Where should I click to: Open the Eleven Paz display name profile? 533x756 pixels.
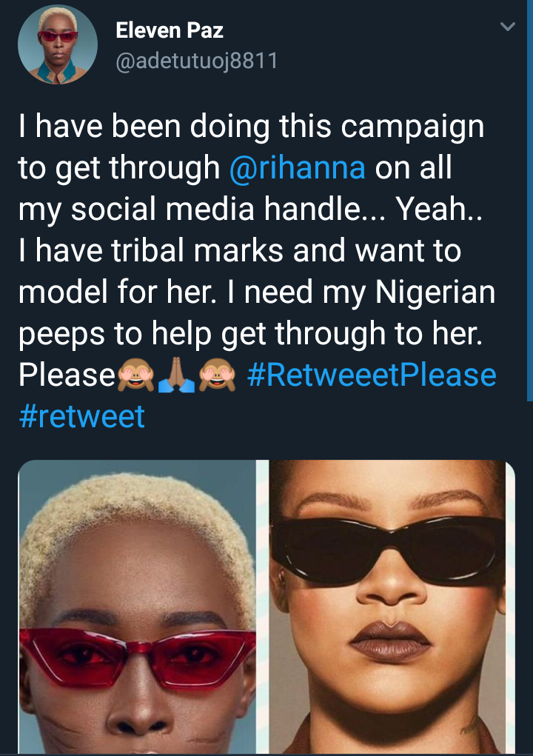pos(170,30)
